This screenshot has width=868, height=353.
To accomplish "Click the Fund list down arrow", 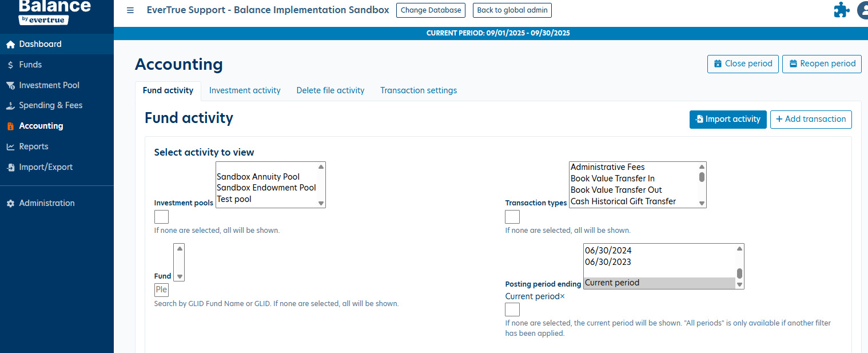I will pyautogui.click(x=180, y=276).
